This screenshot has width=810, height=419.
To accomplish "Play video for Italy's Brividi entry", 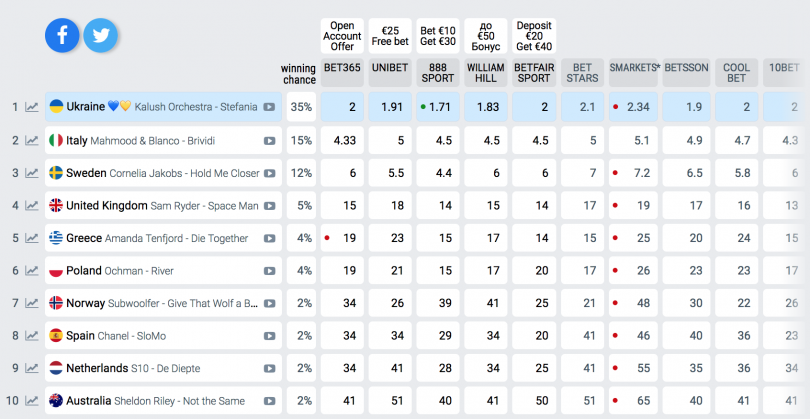I will pos(269,141).
